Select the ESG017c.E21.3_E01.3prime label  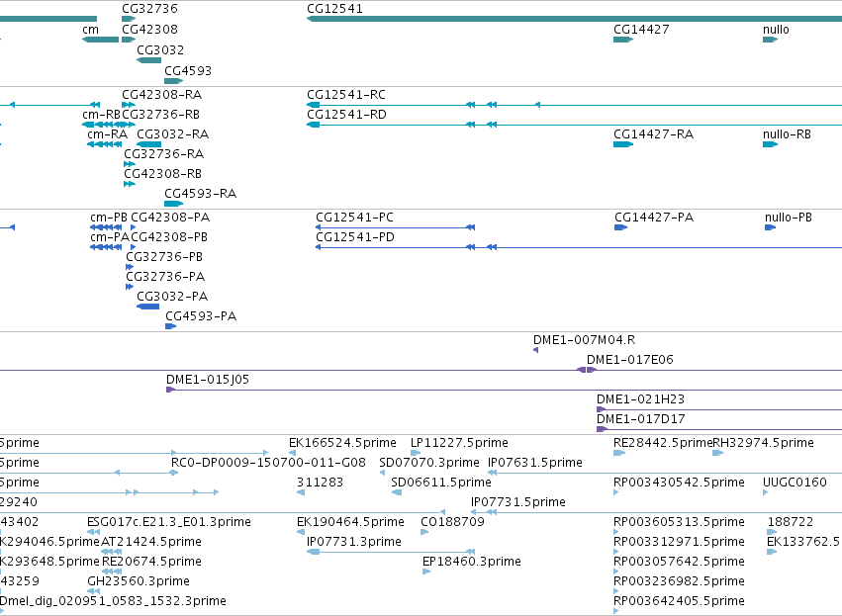pyautogui.click(x=169, y=523)
